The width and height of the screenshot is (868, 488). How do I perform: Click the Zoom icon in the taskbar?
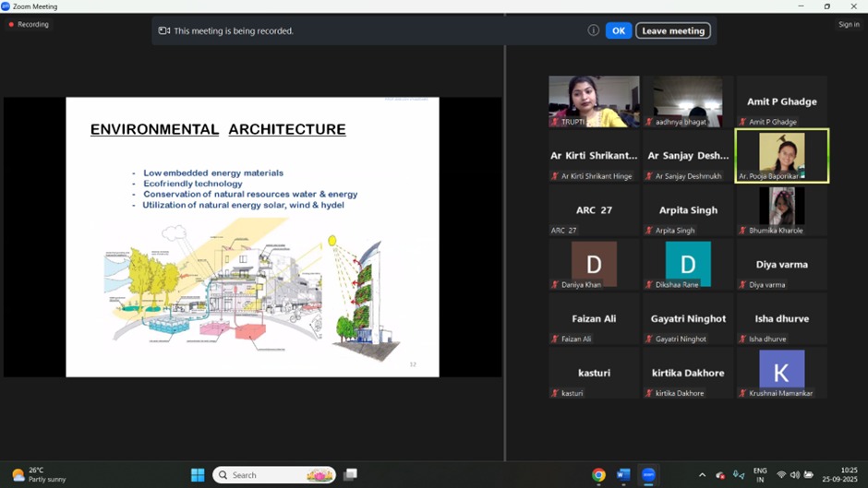pyautogui.click(x=648, y=475)
